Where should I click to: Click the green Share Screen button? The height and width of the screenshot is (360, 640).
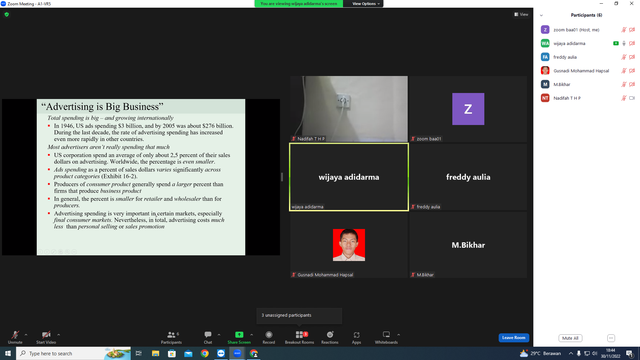[239, 337]
